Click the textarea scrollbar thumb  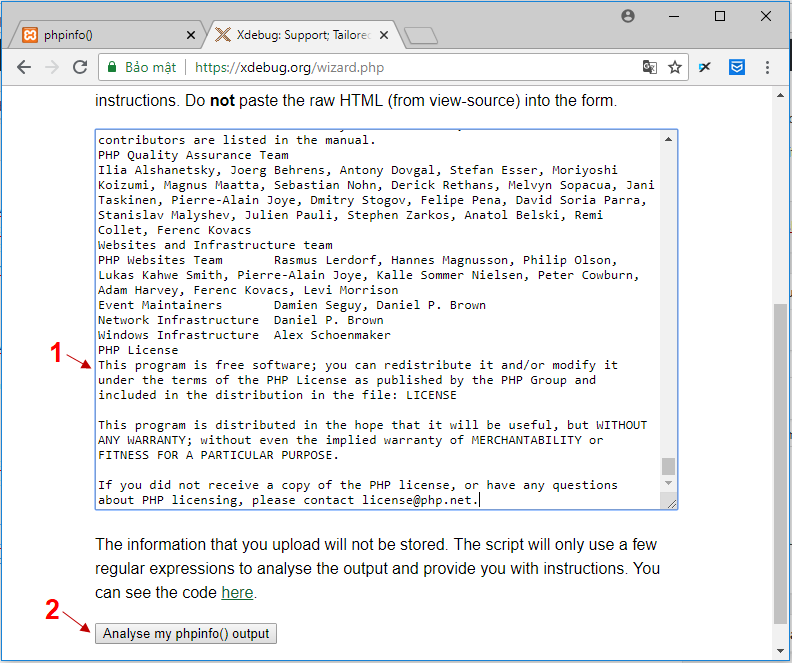668,466
